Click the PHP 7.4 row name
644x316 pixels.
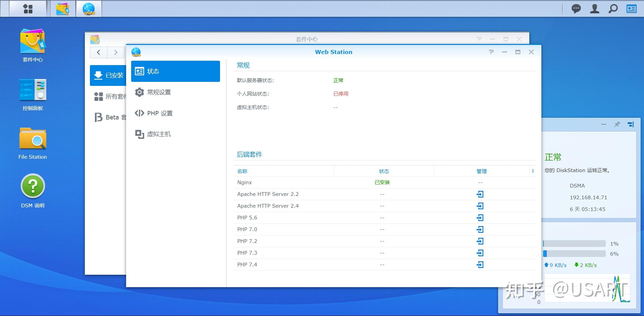[247, 265]
